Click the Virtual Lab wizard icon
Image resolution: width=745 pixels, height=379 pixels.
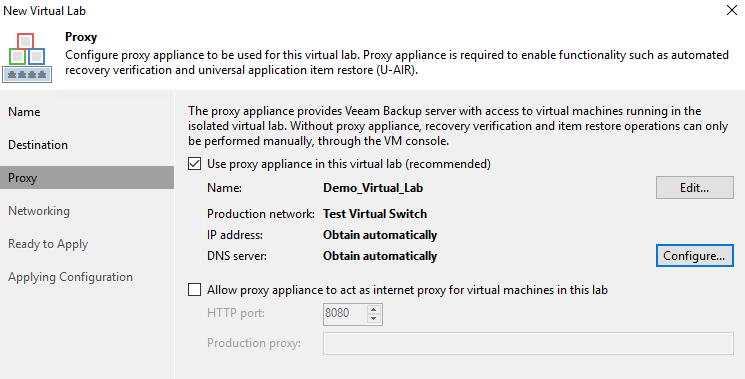click(27, 57)
